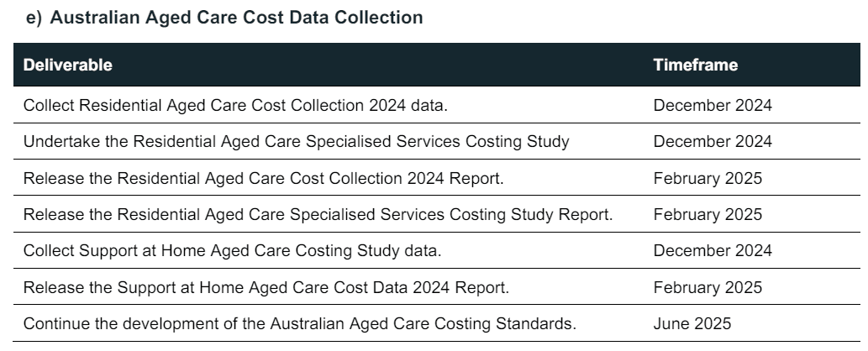This screenshot has height=351, width=868.
Task: Click the word "Undertake" in the second row
Action: (x=55, y=142)
